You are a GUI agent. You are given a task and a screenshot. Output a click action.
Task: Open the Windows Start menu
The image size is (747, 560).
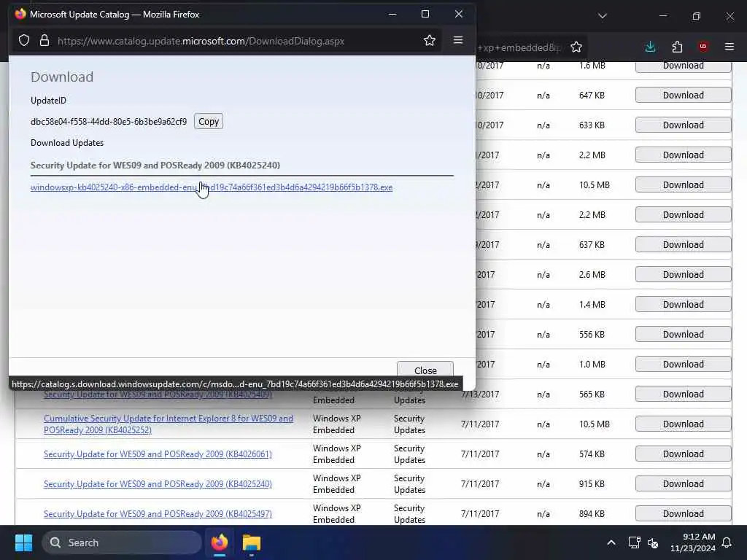click(23, 542)
